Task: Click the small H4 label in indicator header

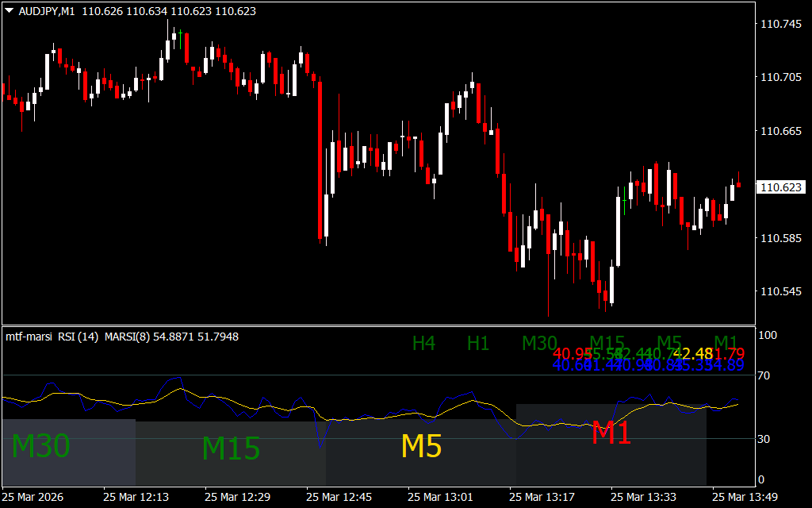Action: coord(423,343)
